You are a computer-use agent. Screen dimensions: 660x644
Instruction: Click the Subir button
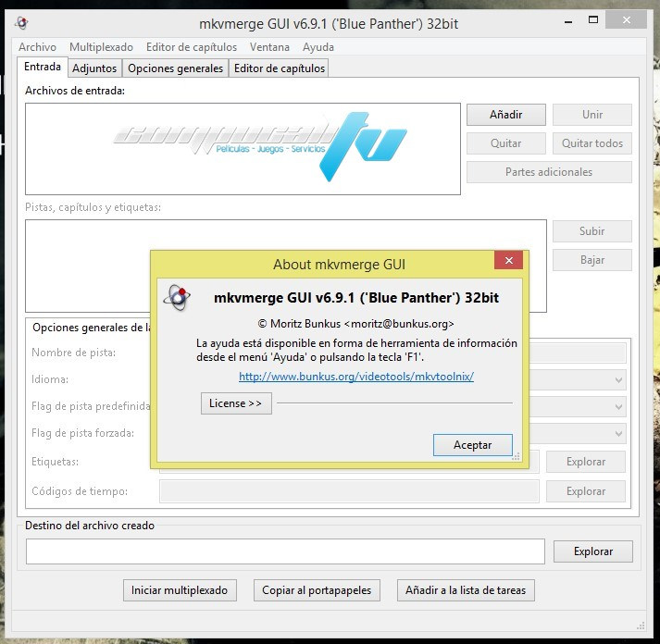tap(592, 231)
